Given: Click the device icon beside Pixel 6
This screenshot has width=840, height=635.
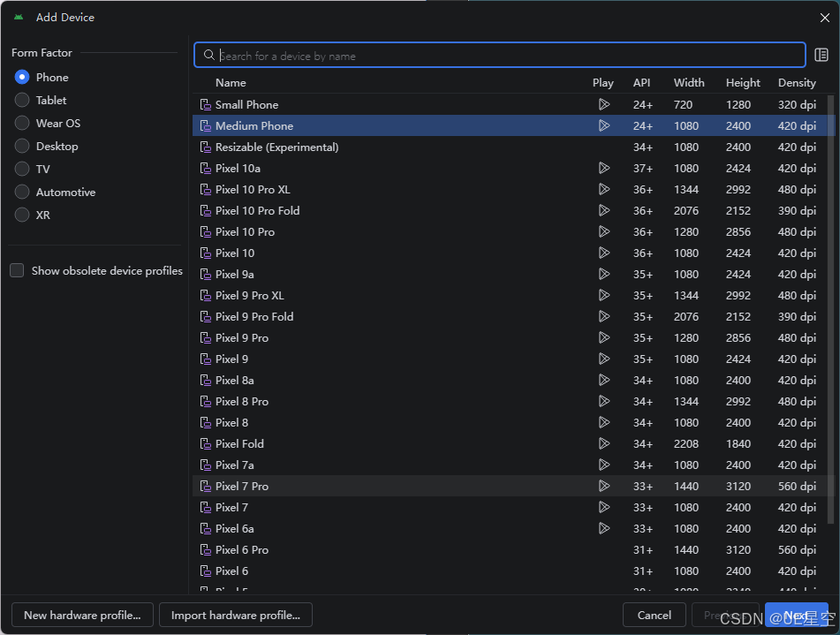Looking at the screenshot, I should point(205,571).
